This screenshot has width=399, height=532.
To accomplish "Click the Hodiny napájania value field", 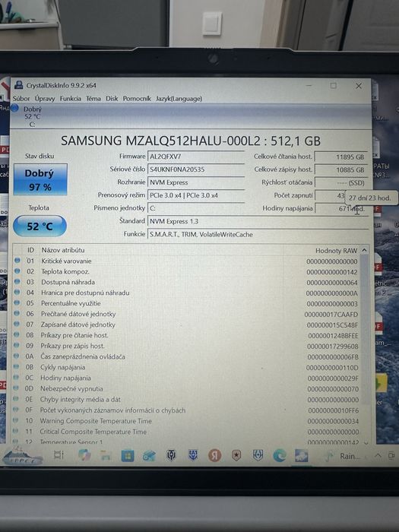I will [340, 208].
